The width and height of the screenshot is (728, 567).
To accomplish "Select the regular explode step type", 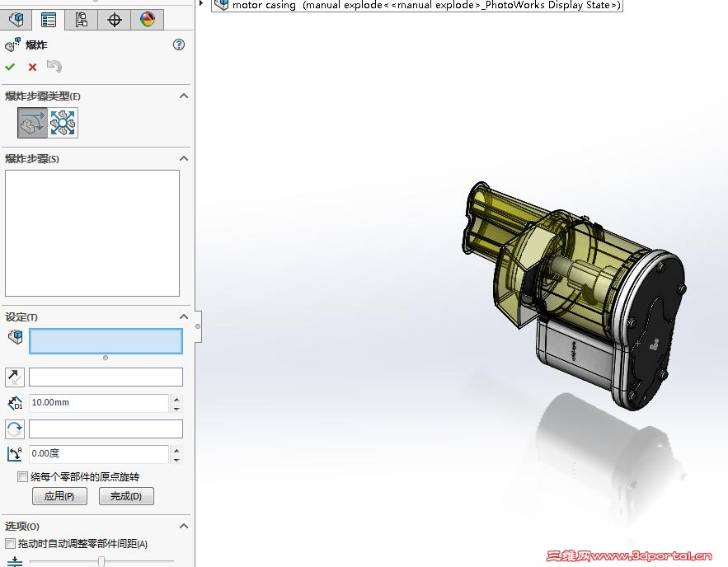I will [x=32, y=123].
